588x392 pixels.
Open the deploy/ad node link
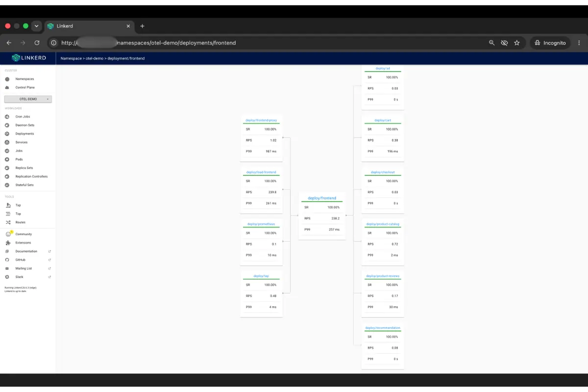383,68
